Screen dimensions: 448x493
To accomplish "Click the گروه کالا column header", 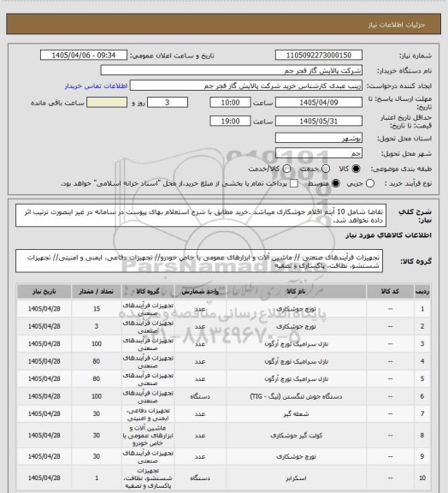I will point(148,292).
